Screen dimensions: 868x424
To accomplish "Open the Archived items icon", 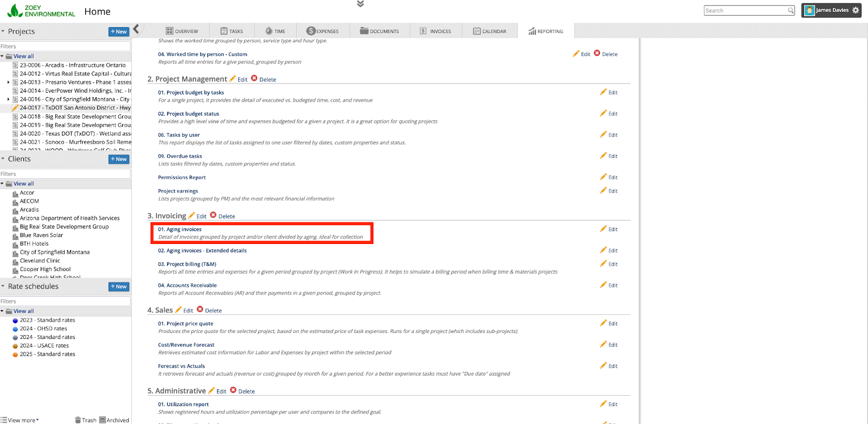I will (103, 420).
